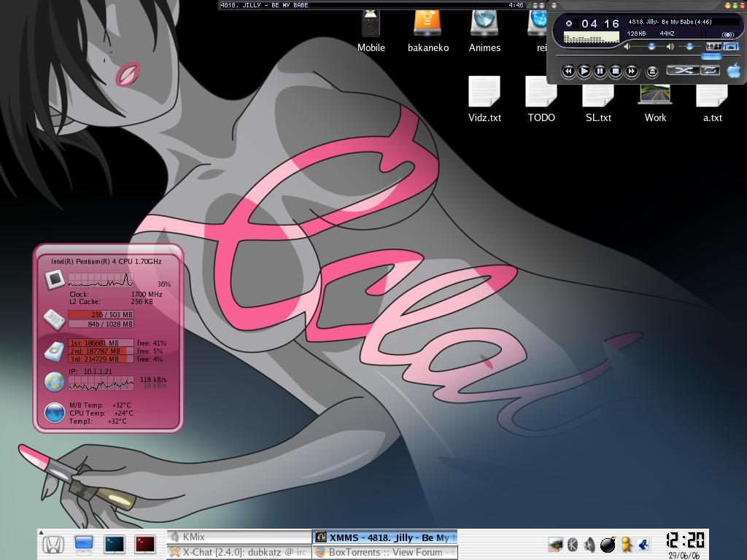Toggle repeat mode in XMMS

click(x=711, y=71)
